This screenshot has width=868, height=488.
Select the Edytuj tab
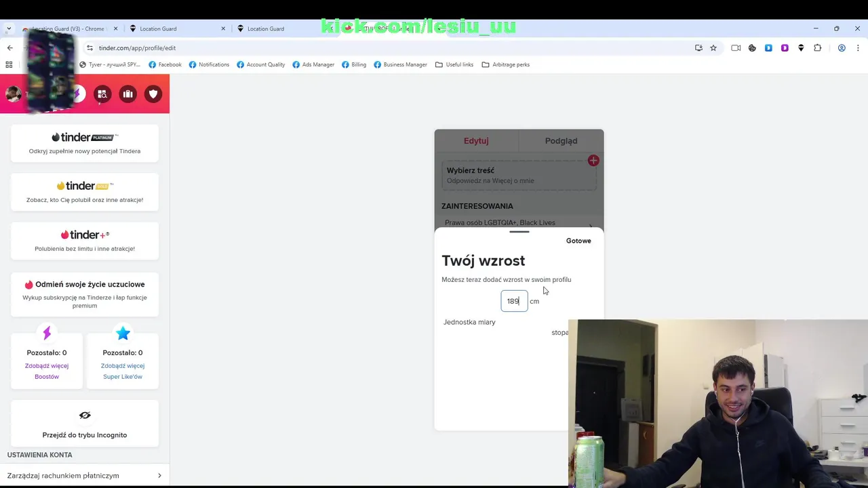(476, 141)
